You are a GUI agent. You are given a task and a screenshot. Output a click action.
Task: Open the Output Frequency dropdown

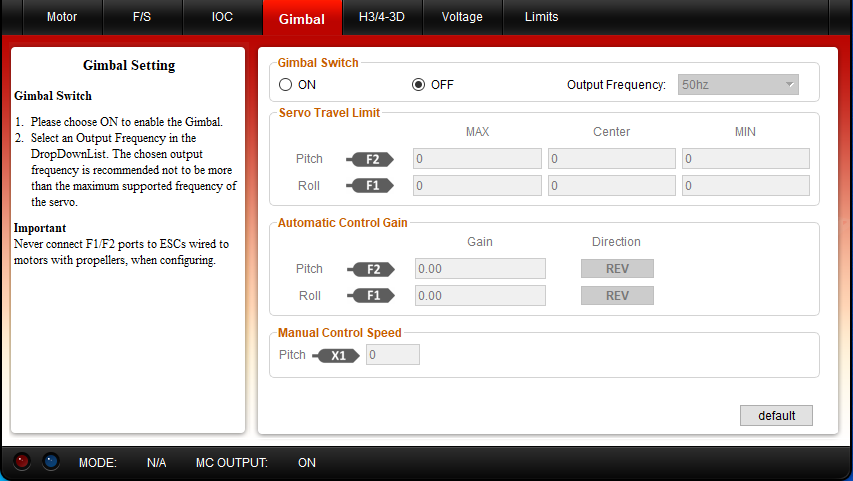tap(738, 85)
